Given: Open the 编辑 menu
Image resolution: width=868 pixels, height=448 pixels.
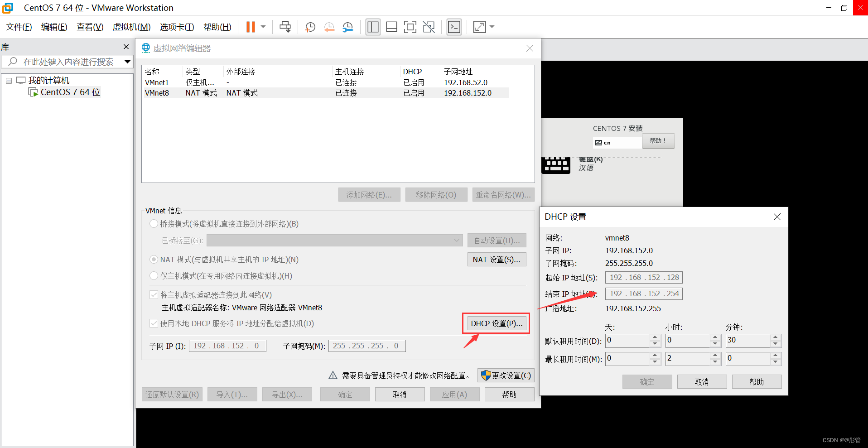Looking at the screenshot, I should [54, 27].
